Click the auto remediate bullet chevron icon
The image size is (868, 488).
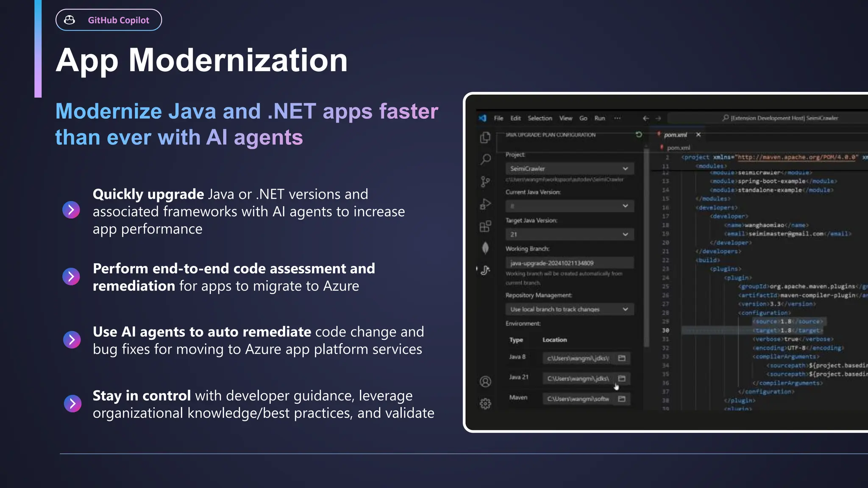pos(72,340)
